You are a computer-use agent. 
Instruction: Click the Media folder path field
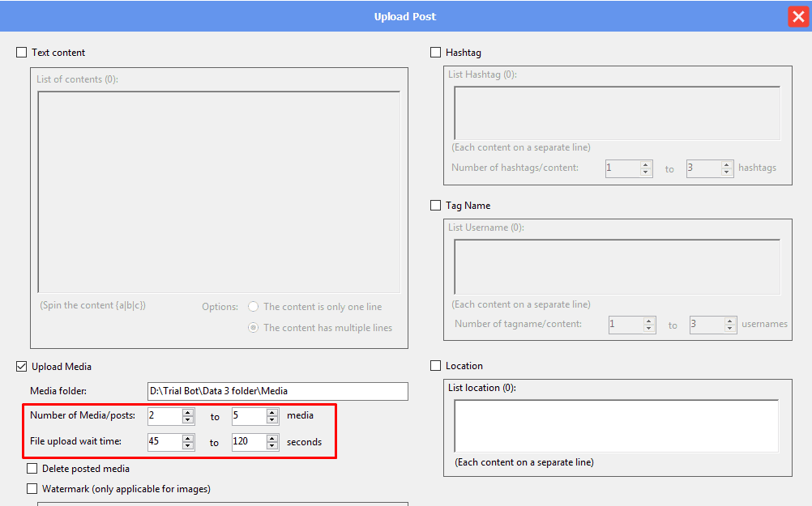[x=277, y=391]
